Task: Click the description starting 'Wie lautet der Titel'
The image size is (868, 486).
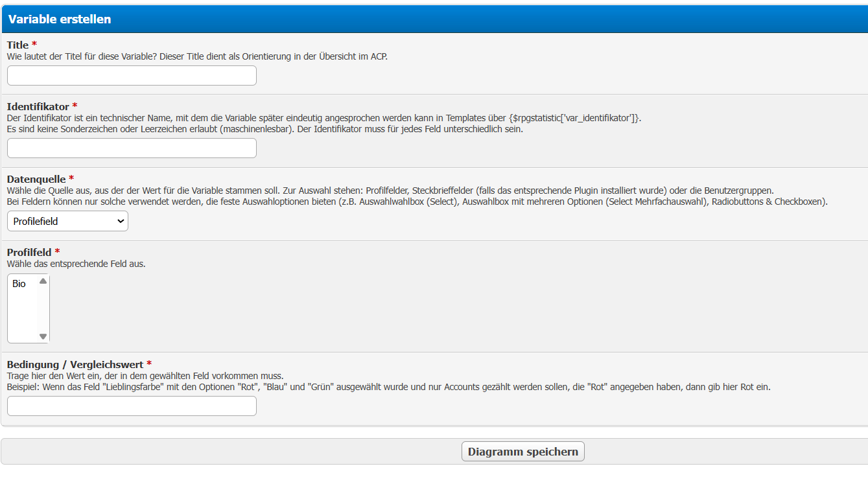Action: [x=198, y=56]
